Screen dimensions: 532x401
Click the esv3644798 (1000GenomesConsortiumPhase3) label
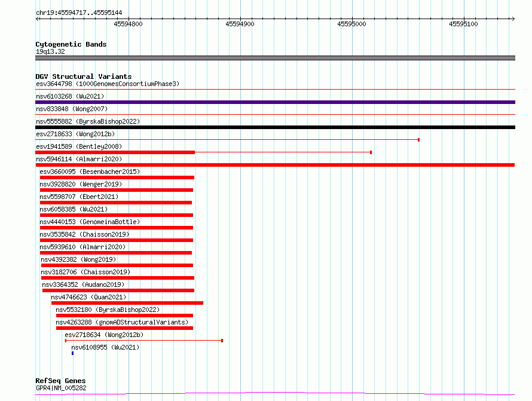click(108, 84)
